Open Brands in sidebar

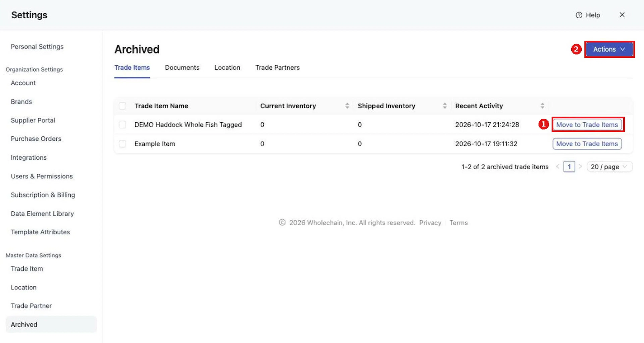coord(21,102)
